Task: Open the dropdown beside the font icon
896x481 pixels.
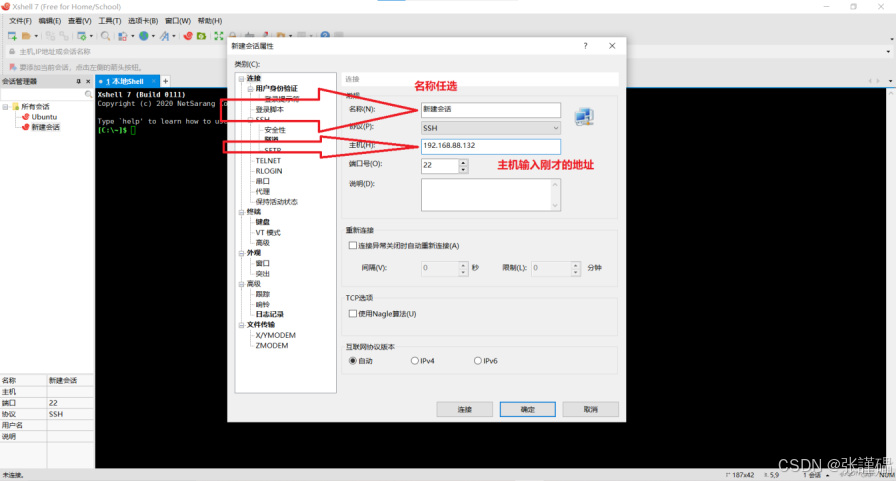Action: [x=174, y=36]
